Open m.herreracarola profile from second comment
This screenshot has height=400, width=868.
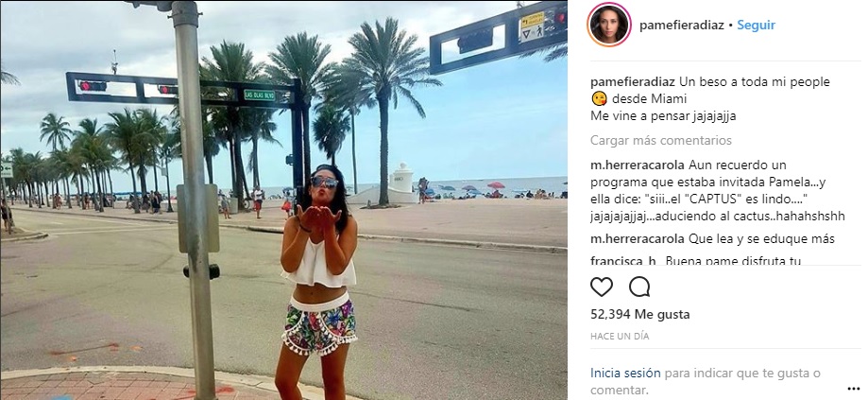(x=638, y=239)
